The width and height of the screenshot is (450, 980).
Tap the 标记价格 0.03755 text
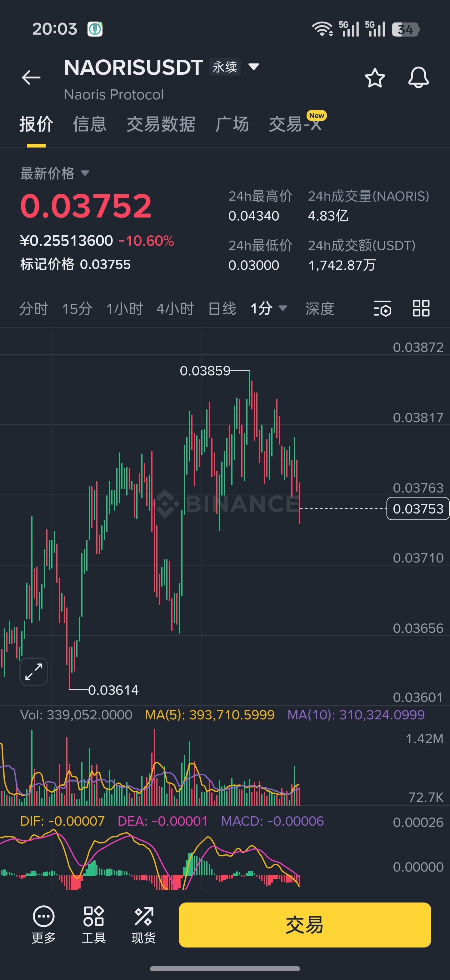75,264
